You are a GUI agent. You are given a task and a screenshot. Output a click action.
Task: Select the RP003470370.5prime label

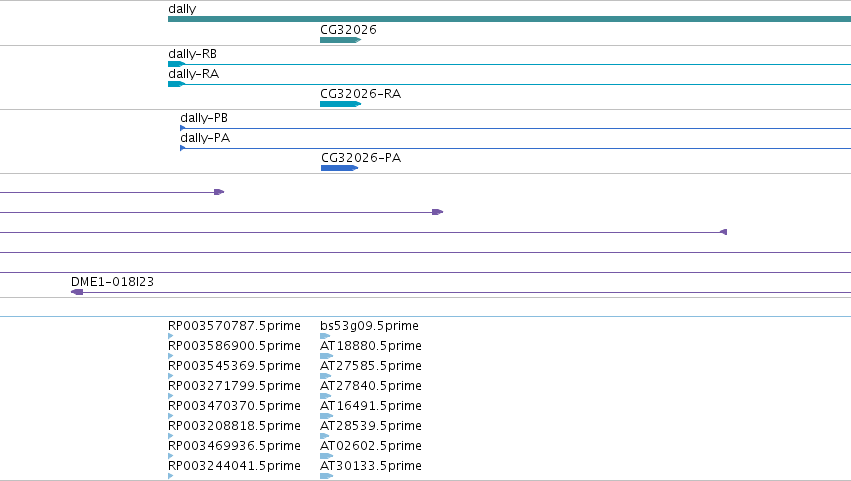pyautogui.click(x=234, y=406)
